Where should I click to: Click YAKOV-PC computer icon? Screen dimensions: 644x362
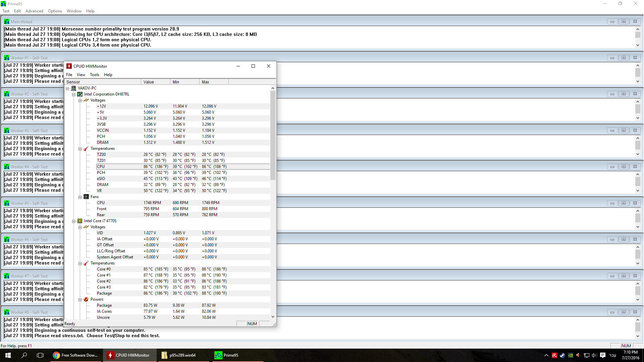(74, 88)
